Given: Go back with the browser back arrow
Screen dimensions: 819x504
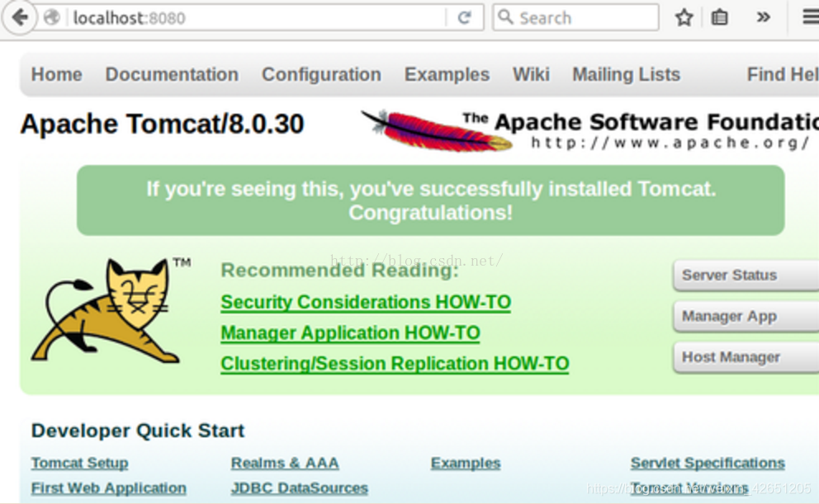Looking at the screenshot, I should 20,18.
